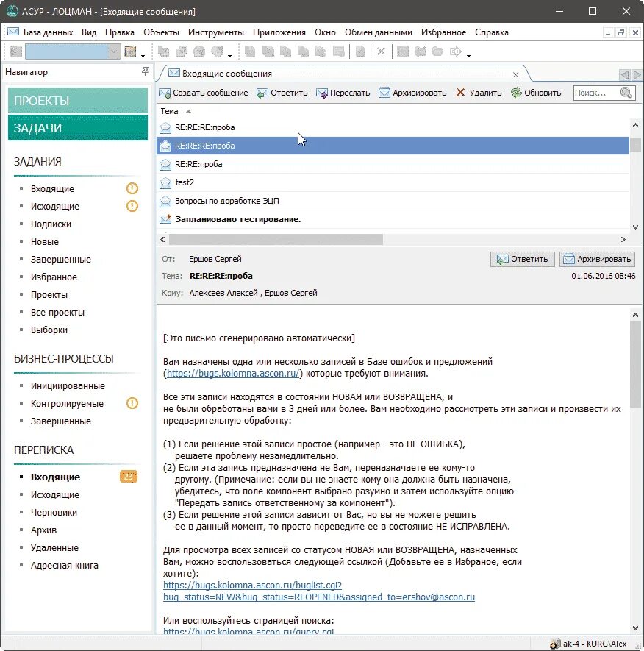The width and height of the screenshot is (644, 651).
Task: Open Подписки in the ЗАДАНИЯ section
Action: click(x=51, y=224)
